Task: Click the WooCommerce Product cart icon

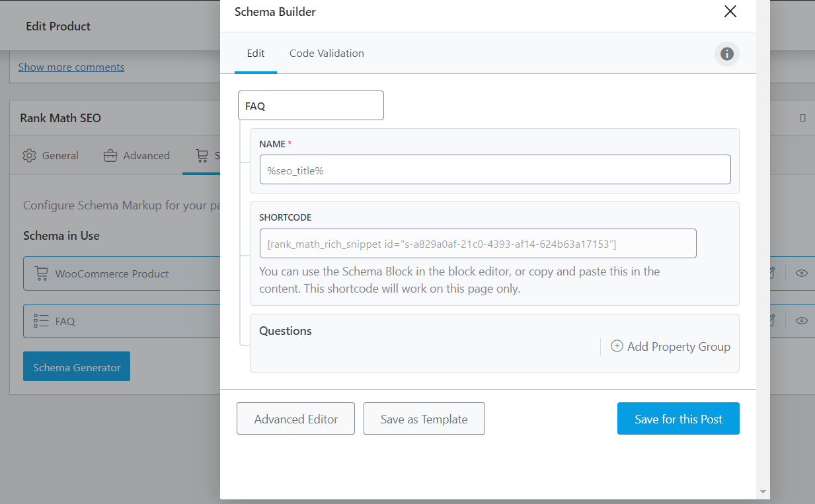Action: coord(42,273)
